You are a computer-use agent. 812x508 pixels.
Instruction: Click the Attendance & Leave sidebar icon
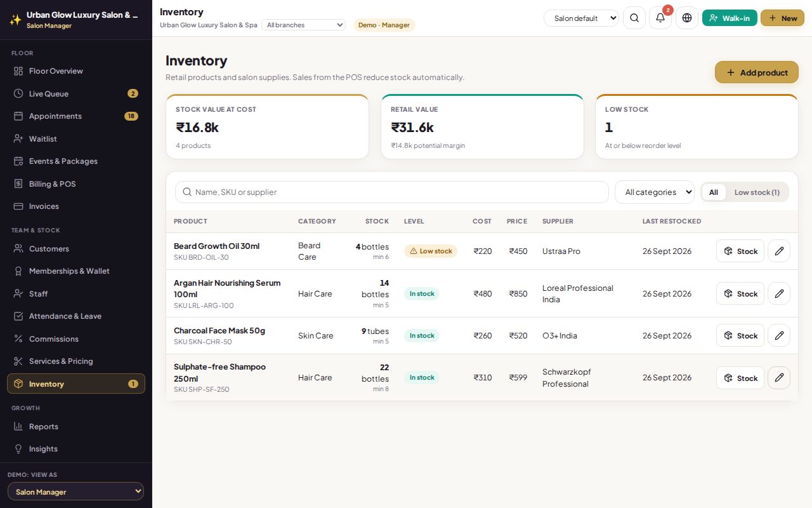coord(18,316)
